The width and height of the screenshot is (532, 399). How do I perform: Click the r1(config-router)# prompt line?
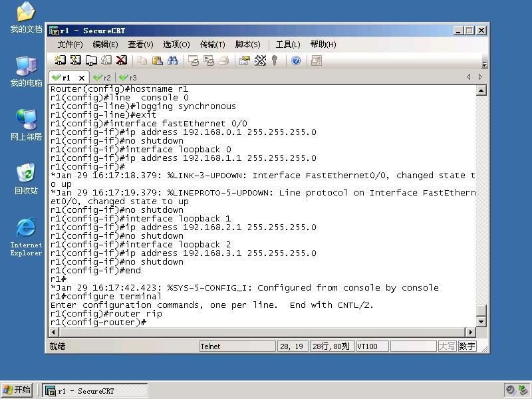(98, 323)
